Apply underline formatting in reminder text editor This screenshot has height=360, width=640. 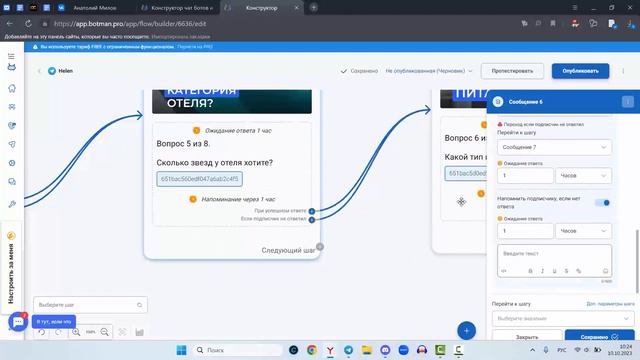[554, 271]
